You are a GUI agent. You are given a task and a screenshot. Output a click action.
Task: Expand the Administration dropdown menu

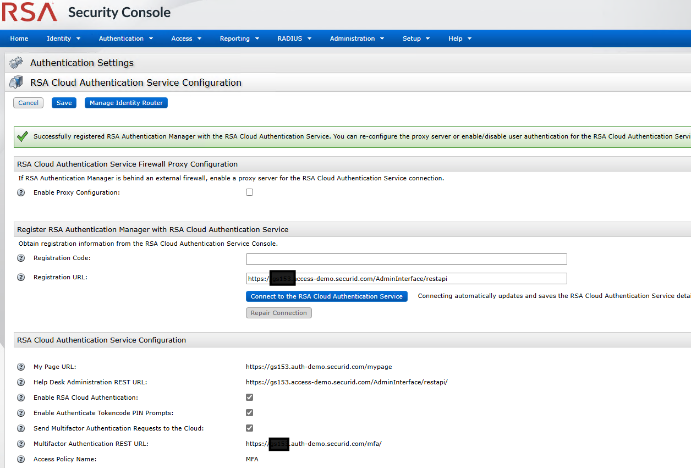[x=356, y=38]
